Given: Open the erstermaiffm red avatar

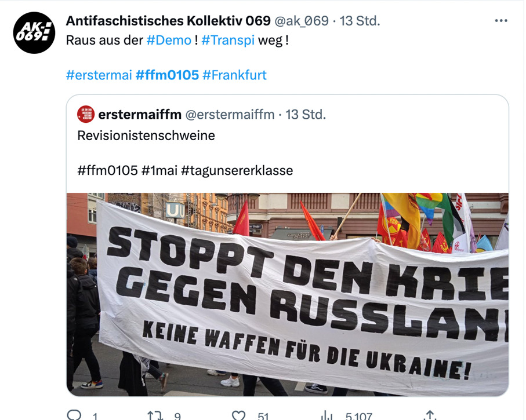Looking at the screenshot, I should [x=86, y=114].
